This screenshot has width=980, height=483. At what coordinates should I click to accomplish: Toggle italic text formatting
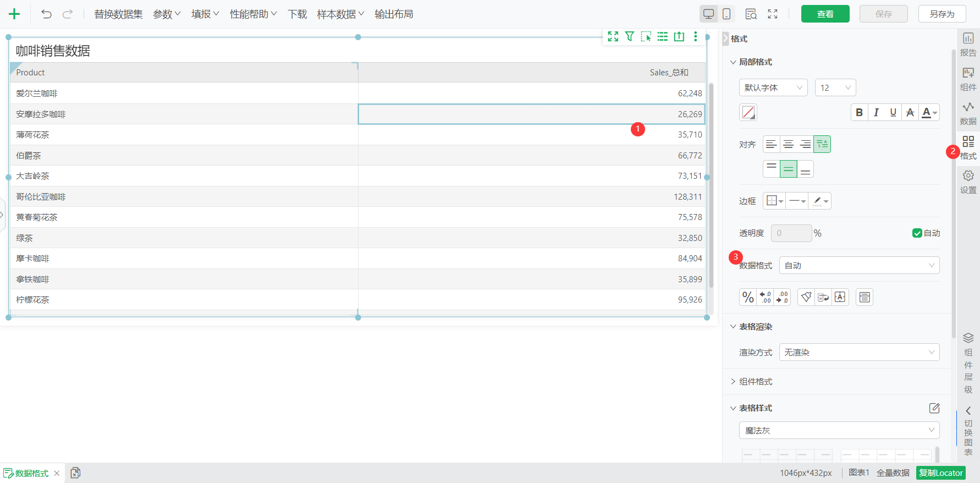(876, 112)
